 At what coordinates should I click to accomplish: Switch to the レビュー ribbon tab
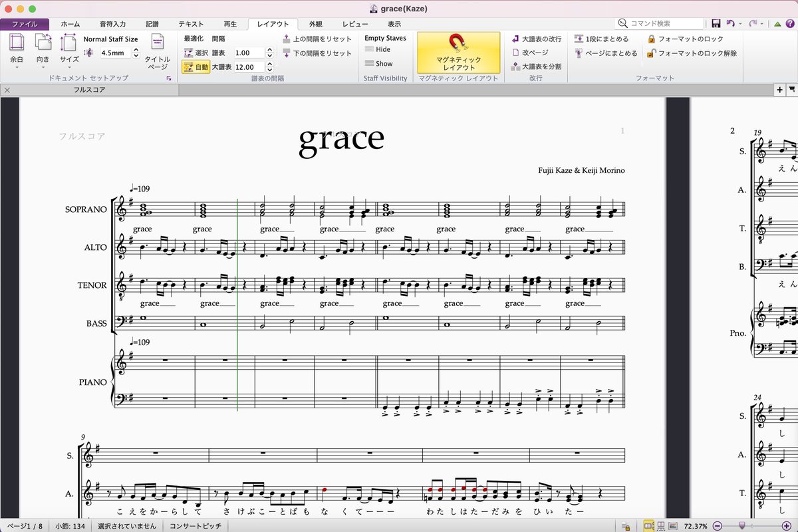click(355, 24)
